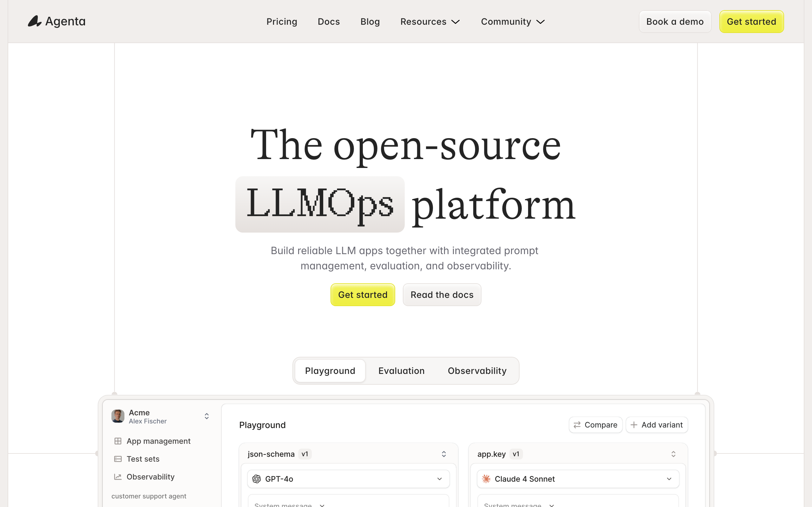
Task: Click the Agenta logo icon
Action: pyautogui.click(x=35, y=21)
